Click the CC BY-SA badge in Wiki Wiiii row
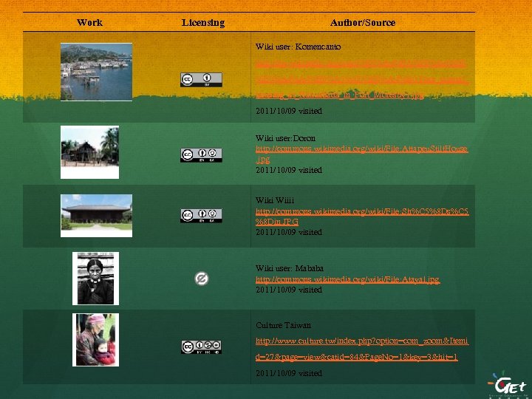 click(201, 216)
